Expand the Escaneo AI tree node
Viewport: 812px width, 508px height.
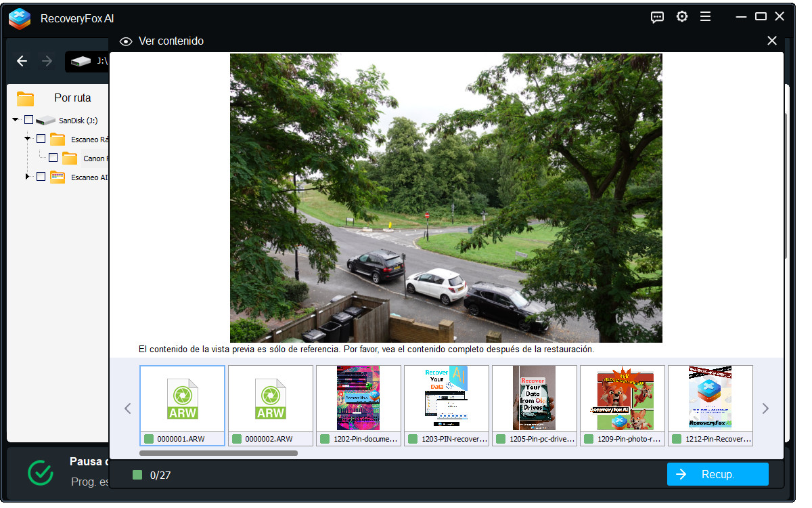click(x=28, y=177)
